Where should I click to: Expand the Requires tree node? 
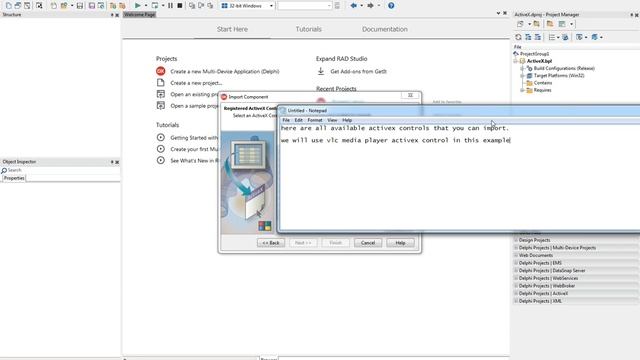(x=522, y=90)
